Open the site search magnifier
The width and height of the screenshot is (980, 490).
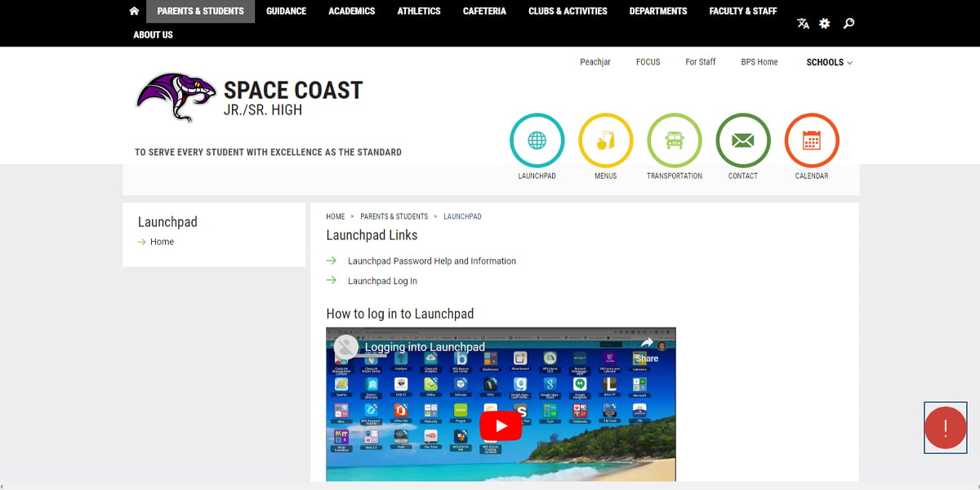coord(849,24)
